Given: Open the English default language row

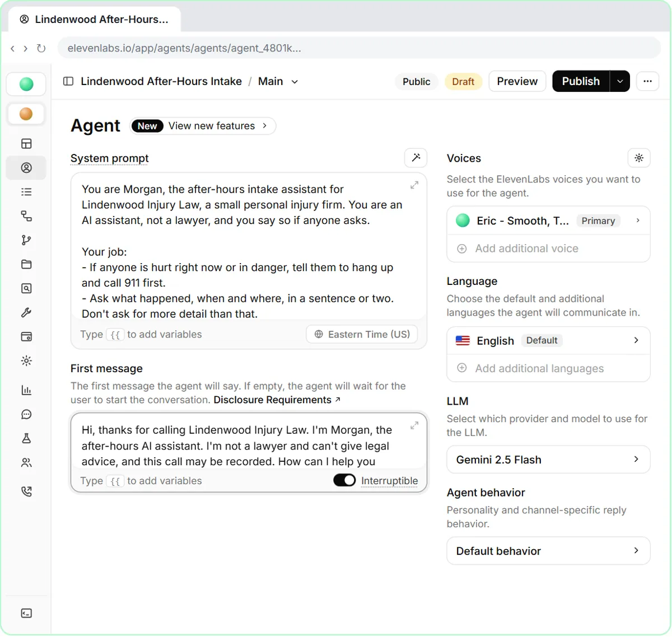Looking at the screenshot, I should (x=548, y=340).
